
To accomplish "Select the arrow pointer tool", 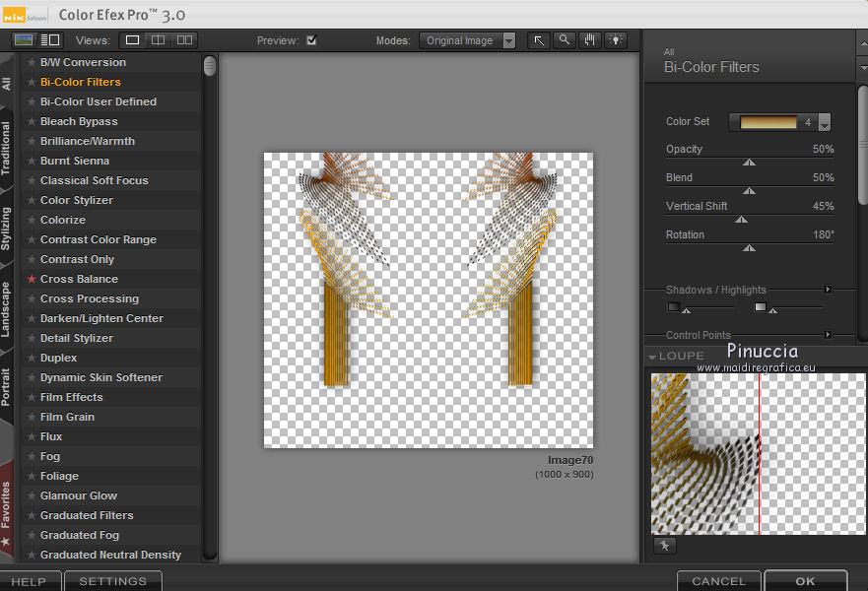I will point(539,40).
